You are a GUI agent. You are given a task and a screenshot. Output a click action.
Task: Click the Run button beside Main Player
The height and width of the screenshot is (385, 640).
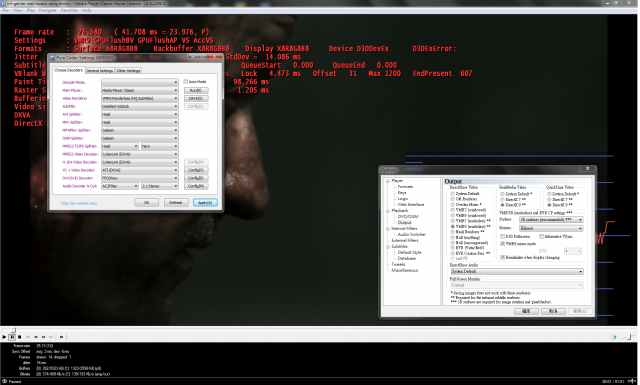196,90
